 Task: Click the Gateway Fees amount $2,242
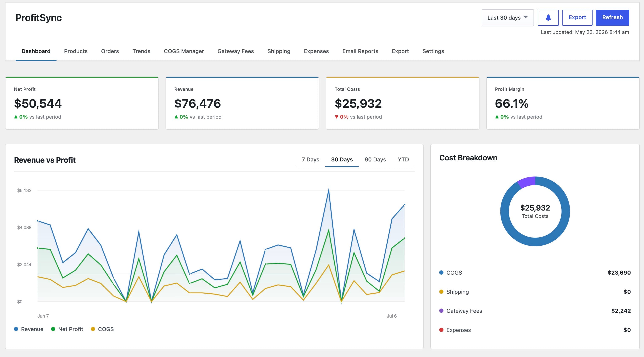621,311
